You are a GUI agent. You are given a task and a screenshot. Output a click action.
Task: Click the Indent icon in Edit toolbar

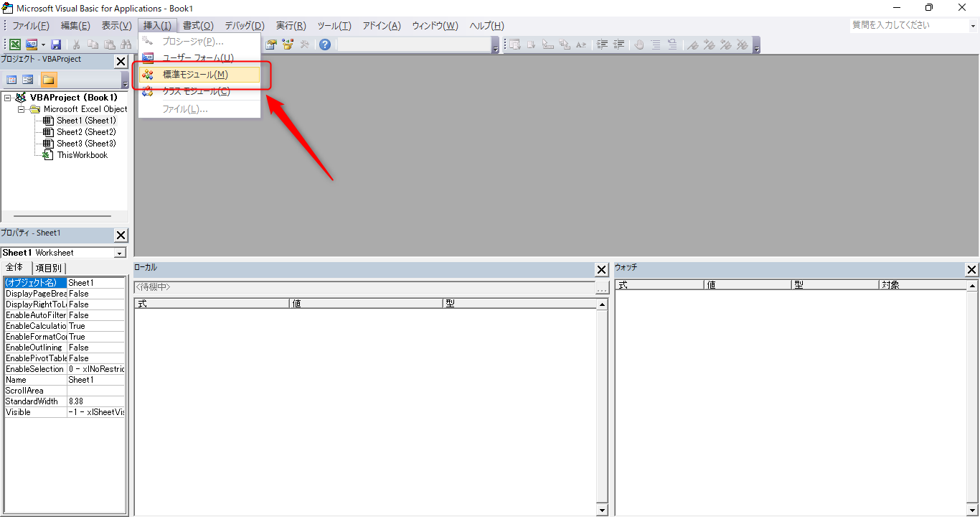pos(603,45)
